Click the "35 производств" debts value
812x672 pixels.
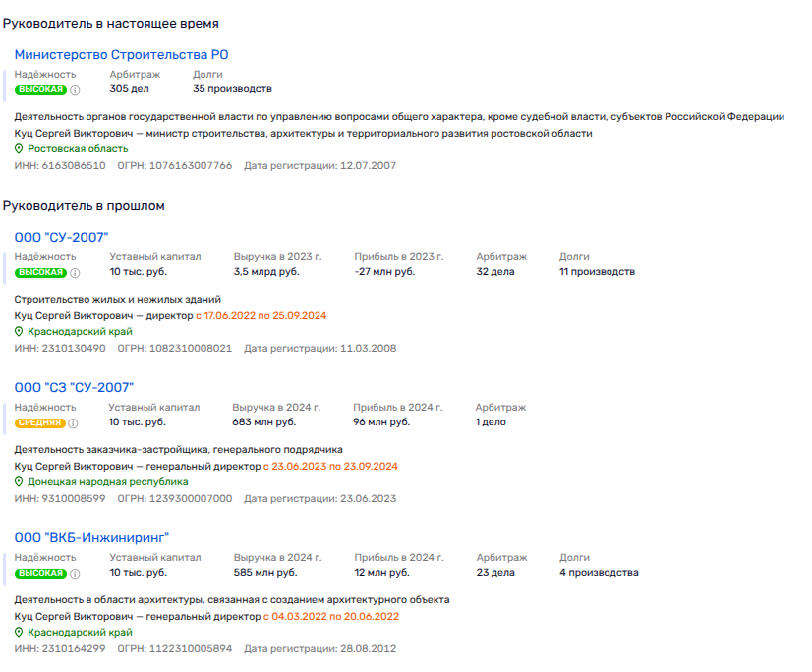pos(232,89)
